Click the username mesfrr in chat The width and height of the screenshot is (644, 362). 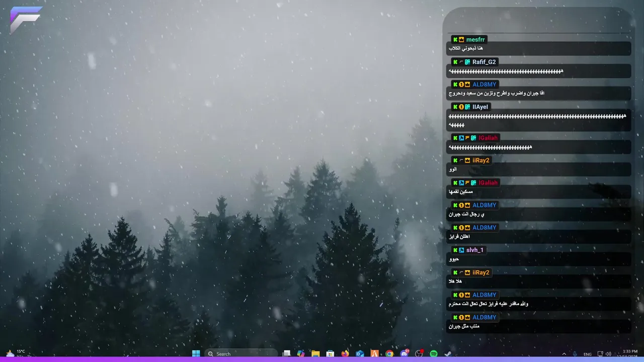pyautogui.click(x=475, y=39)
